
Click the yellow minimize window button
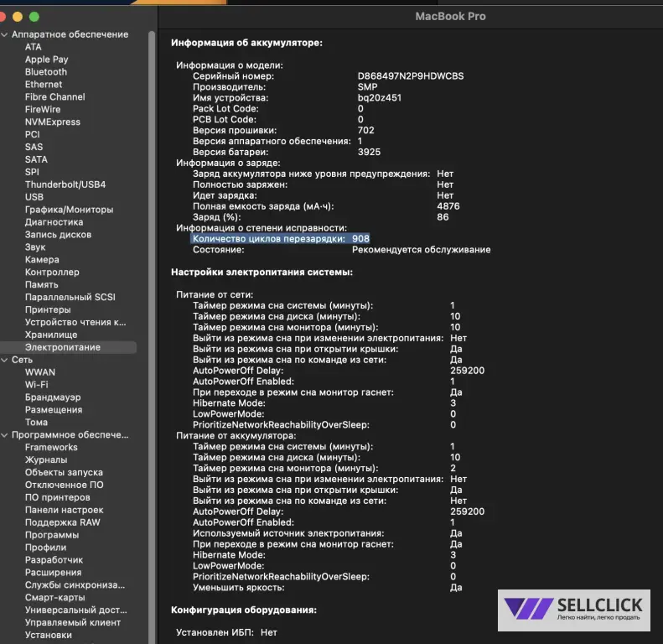(x=18, y=17)
